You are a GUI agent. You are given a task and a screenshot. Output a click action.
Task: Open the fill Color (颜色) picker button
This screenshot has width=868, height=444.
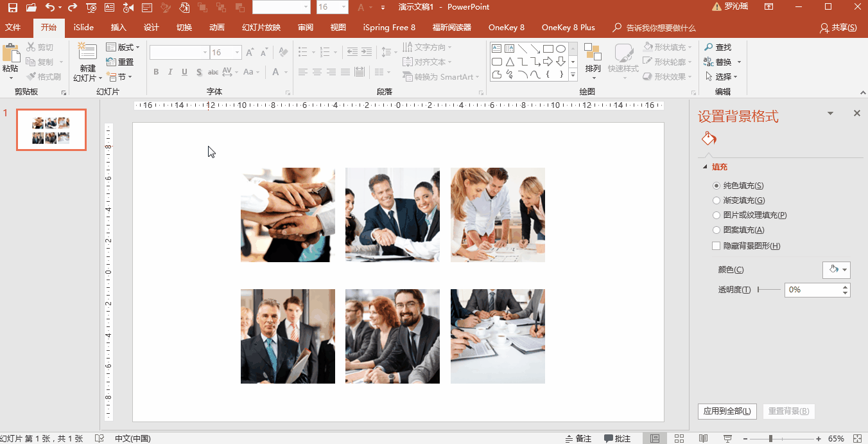tap(837, 270)
